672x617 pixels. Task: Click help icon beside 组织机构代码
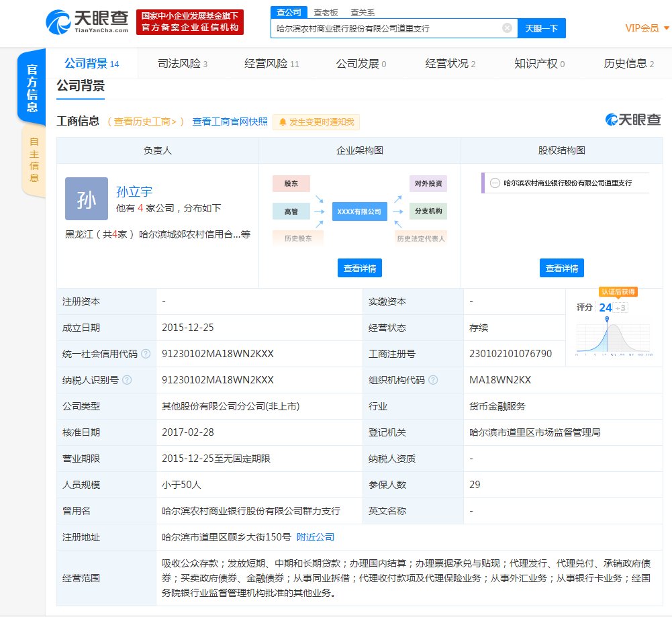click(433, 380)
